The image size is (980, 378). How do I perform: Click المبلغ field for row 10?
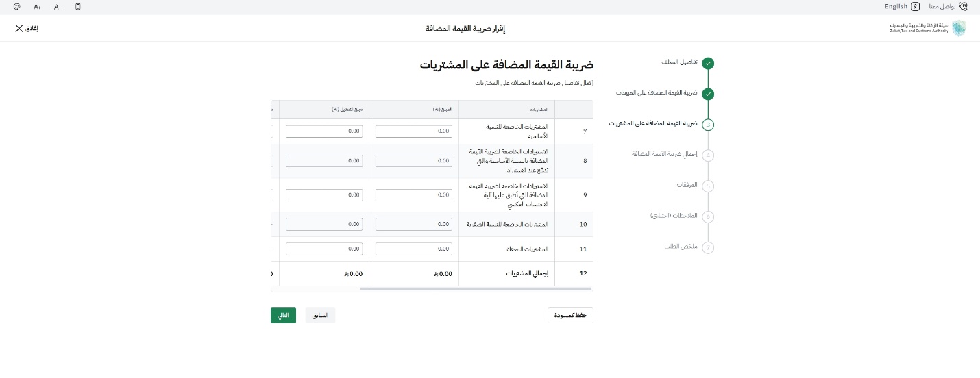[x=414, y=224]
